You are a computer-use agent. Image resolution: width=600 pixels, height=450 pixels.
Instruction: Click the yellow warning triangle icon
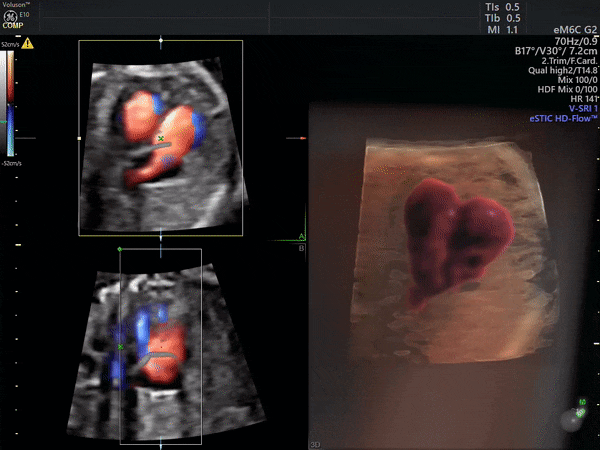point(28,43)
